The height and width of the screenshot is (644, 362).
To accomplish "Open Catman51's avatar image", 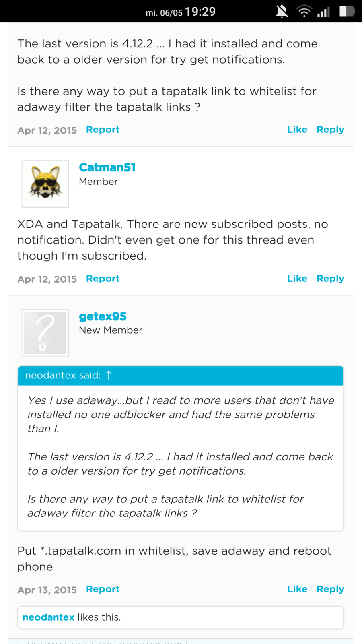I will pos(45,184).
